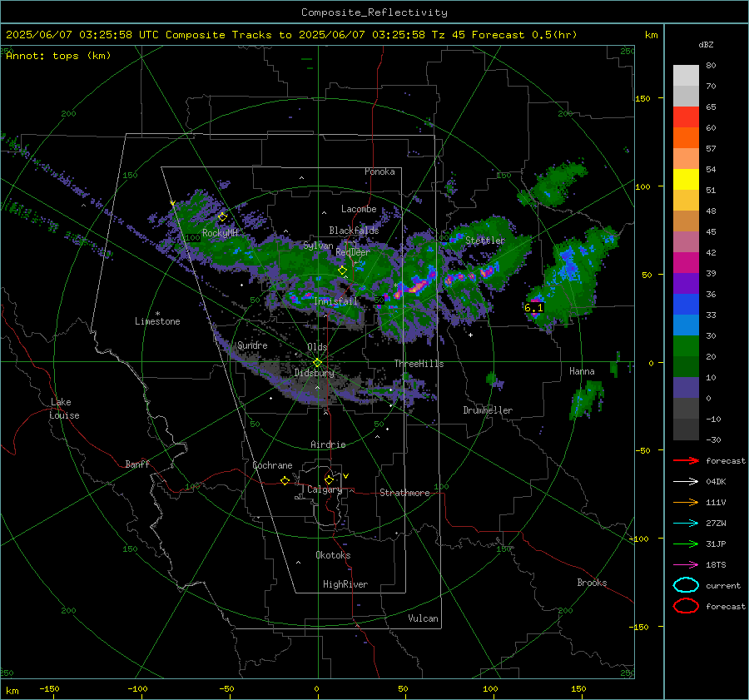
Task: Click the orange 60-57 dBZ swatch
Action: [x=686, y=138]
